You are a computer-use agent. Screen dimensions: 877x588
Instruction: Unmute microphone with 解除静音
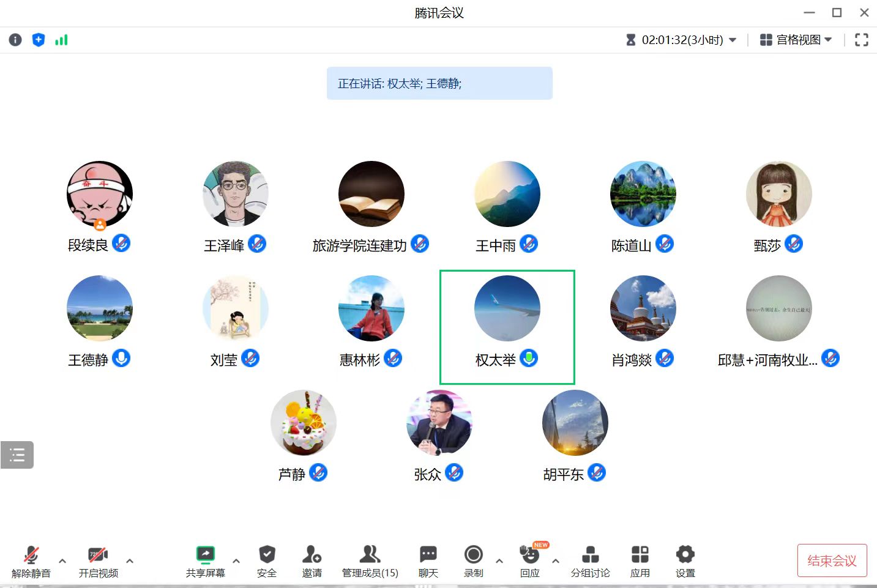(31, 560)
